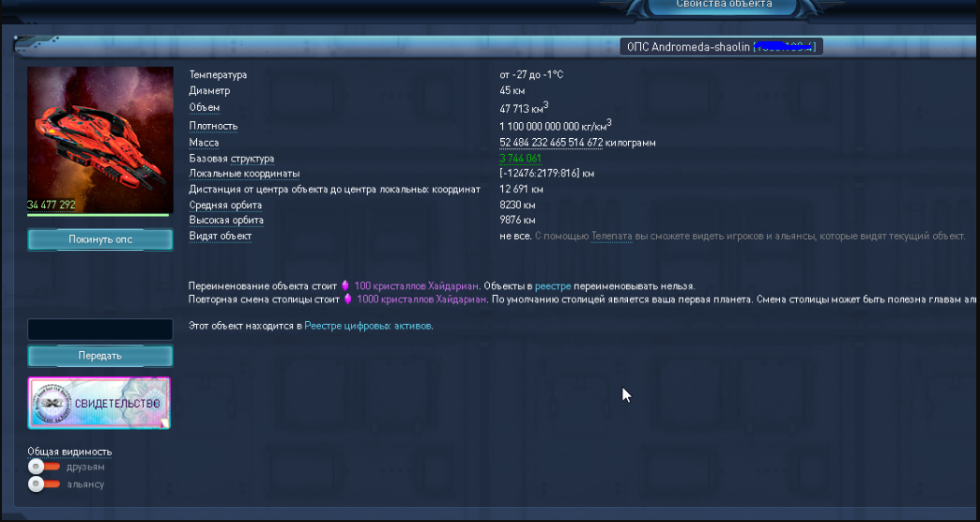Toggle visibility for альянсу

coord(37,484)
